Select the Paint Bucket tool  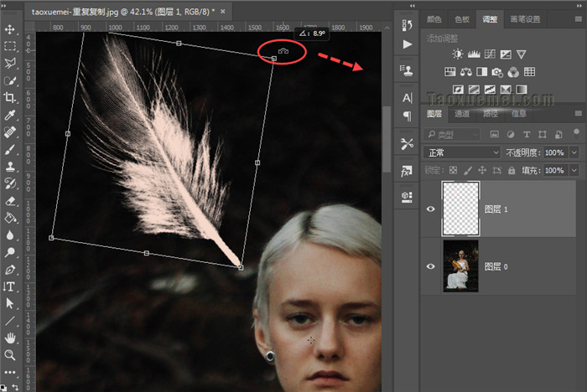(10, 218)
